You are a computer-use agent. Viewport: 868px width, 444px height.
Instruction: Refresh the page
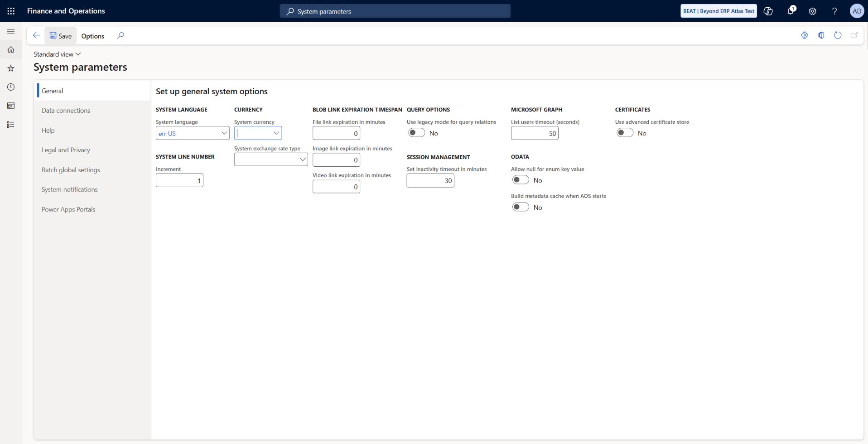838,35
